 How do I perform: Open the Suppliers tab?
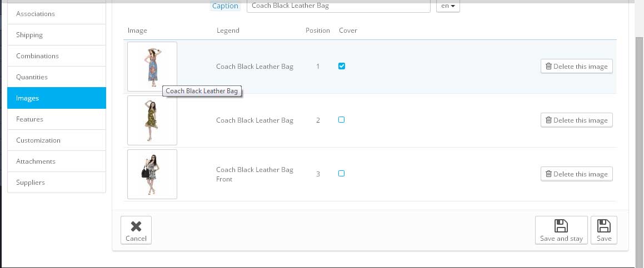[x=57, y=182]
